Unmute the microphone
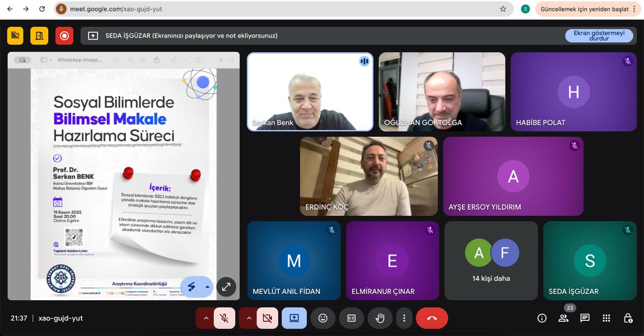The width and height of the screenshot is (644, 336). 224,318
